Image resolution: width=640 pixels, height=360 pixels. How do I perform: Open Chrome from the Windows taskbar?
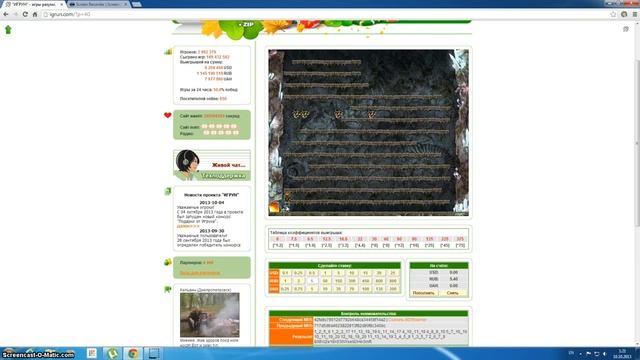133,353
